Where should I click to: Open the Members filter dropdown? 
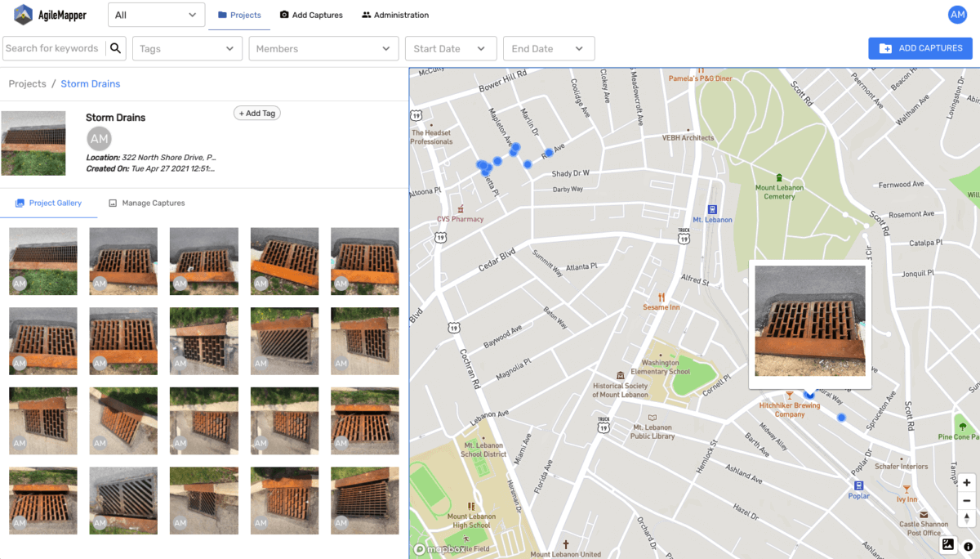323,48
